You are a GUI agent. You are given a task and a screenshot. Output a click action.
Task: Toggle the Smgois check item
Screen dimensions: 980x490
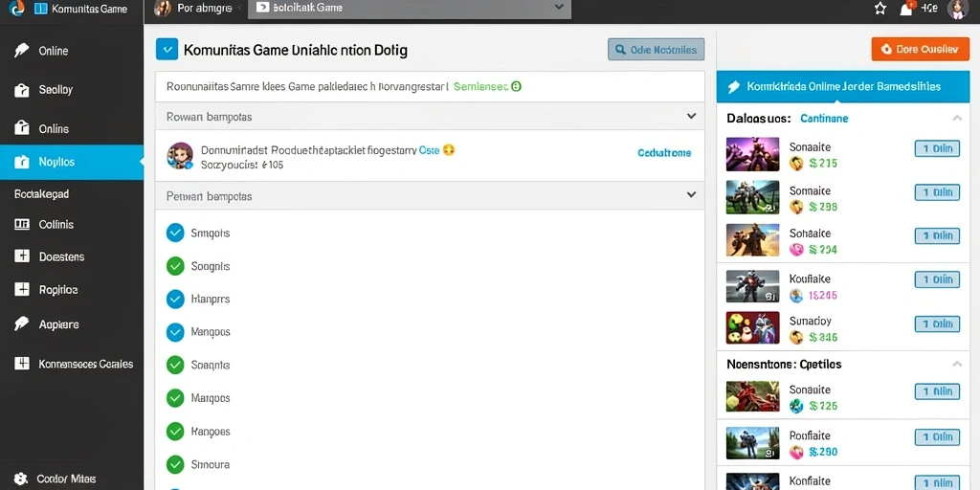pos(175,234)
